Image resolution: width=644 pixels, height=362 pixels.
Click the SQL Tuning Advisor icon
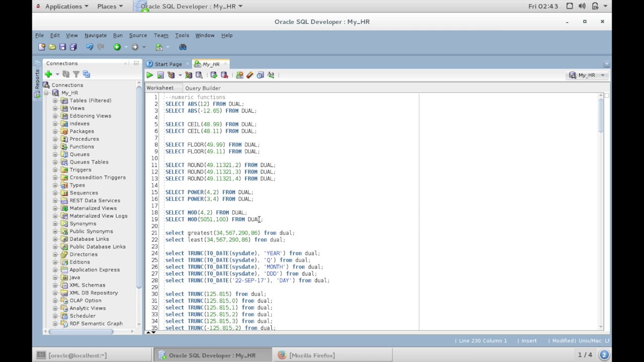click(x=199, y=75)
